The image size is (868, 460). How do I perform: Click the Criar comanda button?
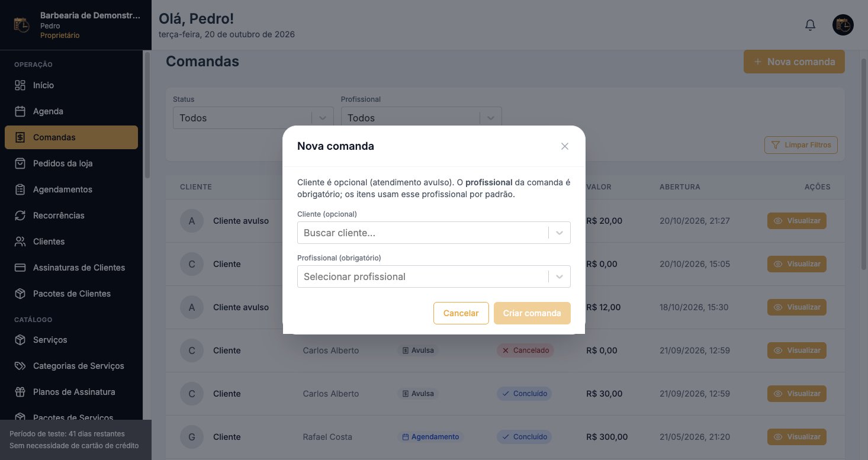tap(532, 313)
